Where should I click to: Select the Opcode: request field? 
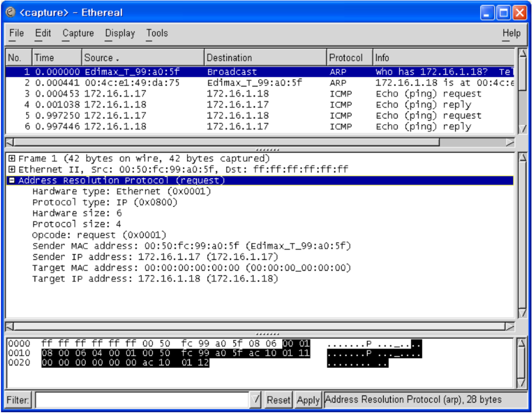point(99,235)
